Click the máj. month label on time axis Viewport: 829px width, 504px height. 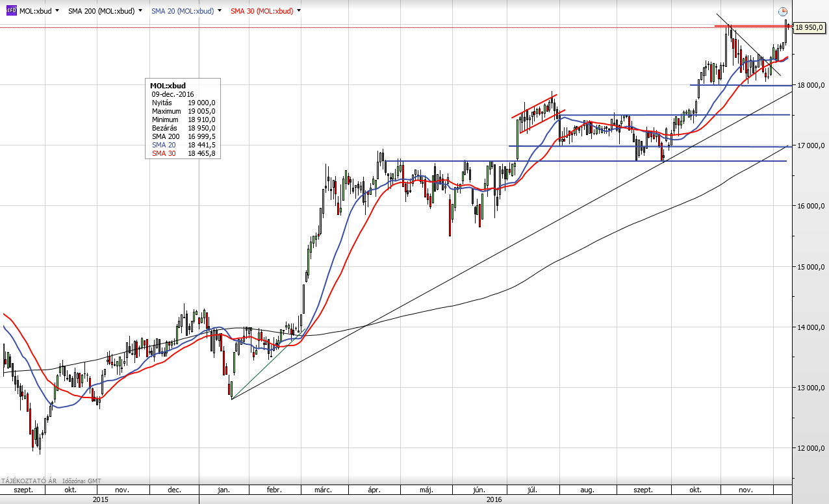426,490
